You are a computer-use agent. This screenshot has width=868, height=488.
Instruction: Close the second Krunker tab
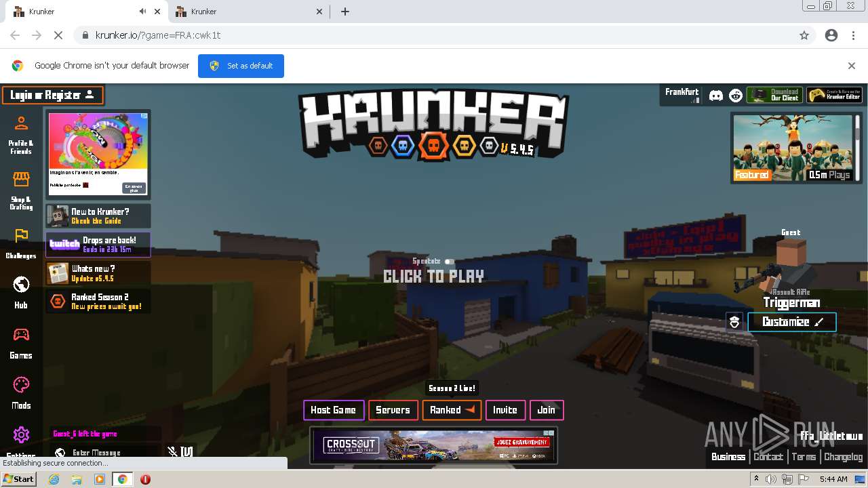coord(319,12)
